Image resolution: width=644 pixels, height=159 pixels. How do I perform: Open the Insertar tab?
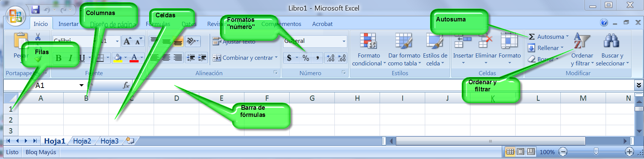click(69, 24)
